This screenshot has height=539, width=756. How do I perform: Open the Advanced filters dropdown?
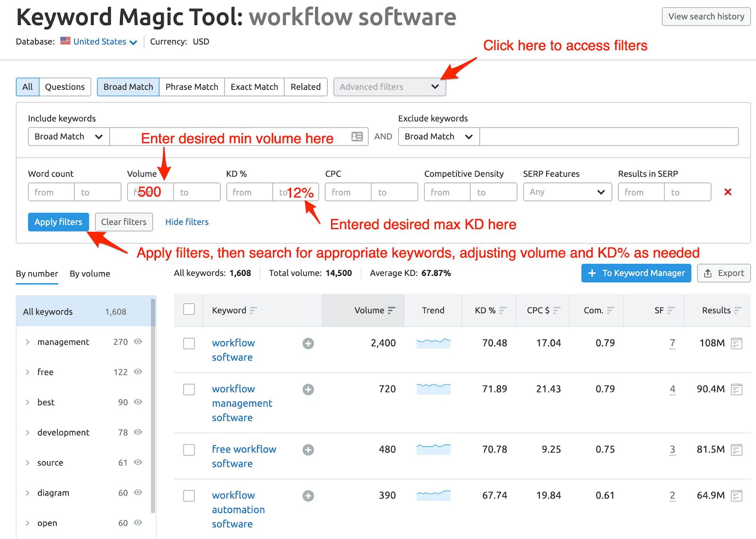pyautogui.click(x=389, y=87)
